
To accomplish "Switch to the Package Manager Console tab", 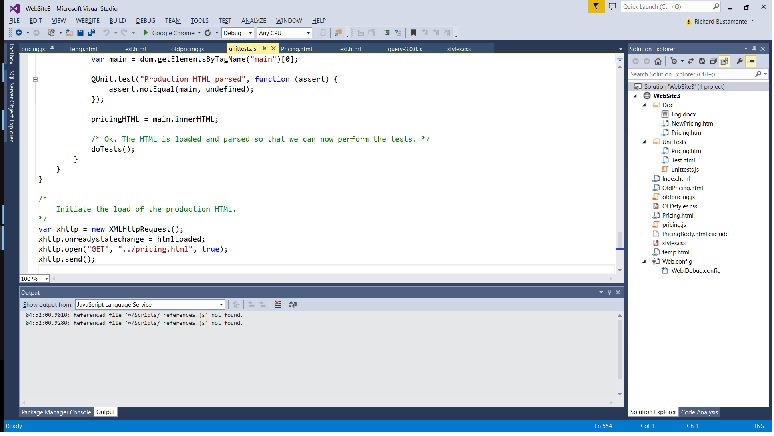I will click(x=56, y=412).
